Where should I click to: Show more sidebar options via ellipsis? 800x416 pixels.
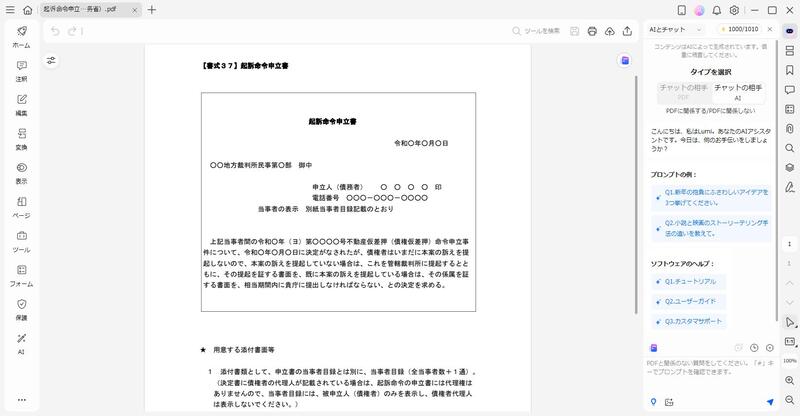point(21,400)
